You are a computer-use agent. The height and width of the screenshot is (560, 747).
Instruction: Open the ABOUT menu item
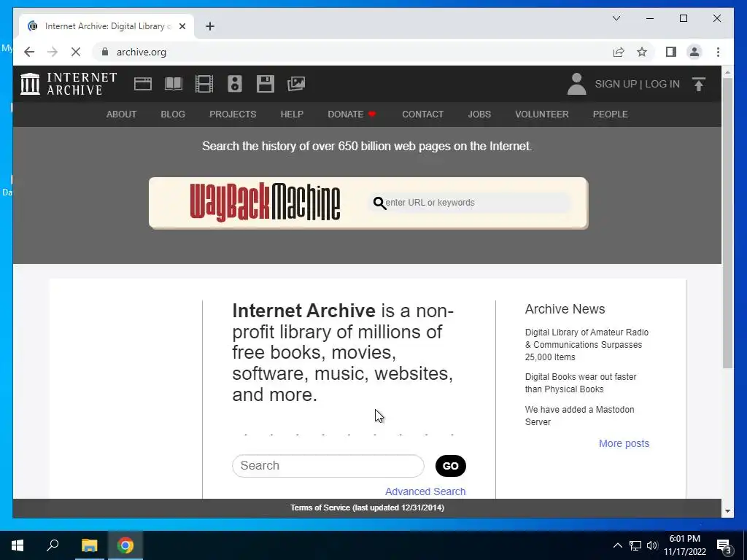(122, 114)
